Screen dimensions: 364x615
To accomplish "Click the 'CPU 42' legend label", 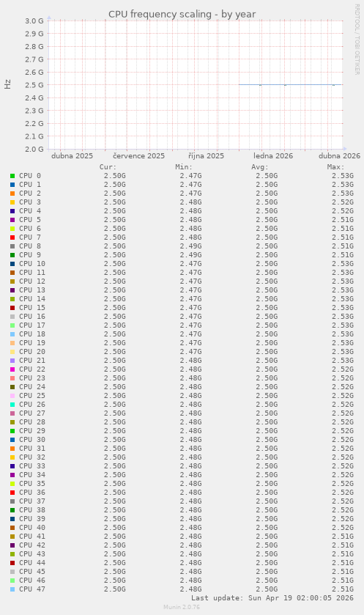I will point(32,545).
